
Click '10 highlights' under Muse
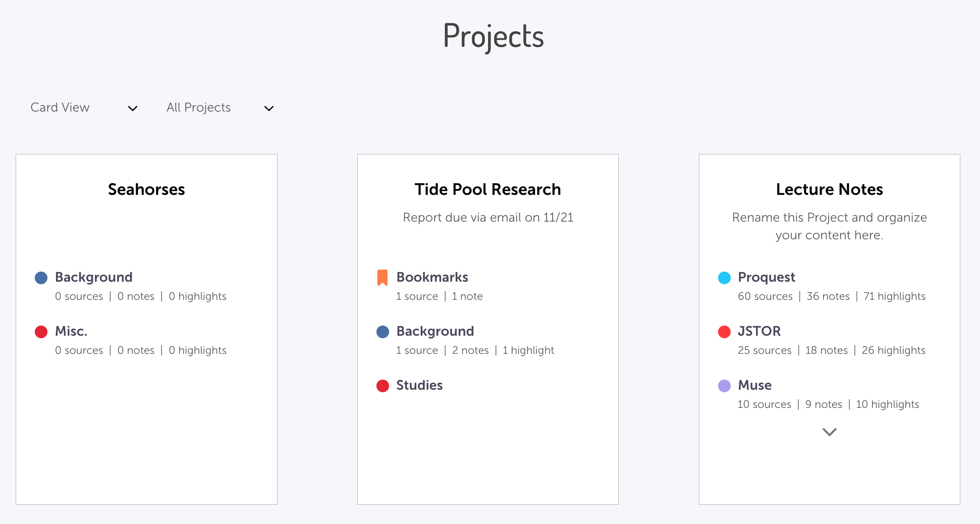click(887, 404)
